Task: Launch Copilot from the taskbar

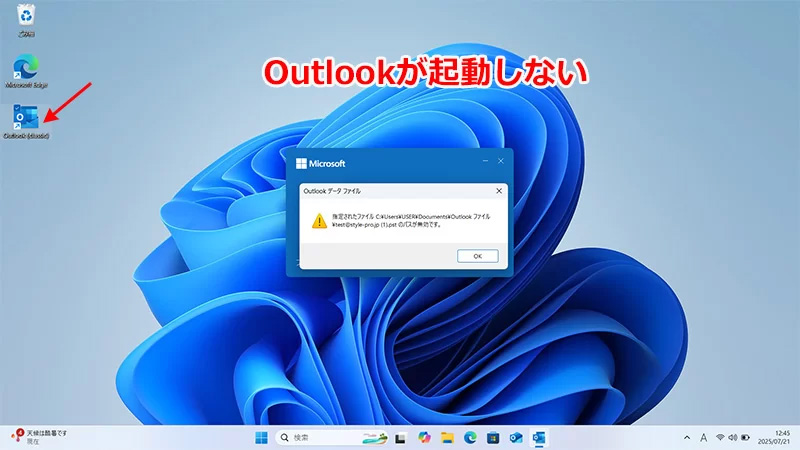Action: [x=424, y=437]
